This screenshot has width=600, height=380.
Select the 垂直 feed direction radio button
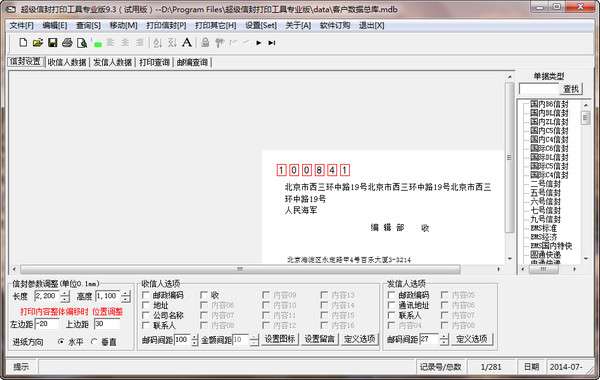[x=94, y=341]
